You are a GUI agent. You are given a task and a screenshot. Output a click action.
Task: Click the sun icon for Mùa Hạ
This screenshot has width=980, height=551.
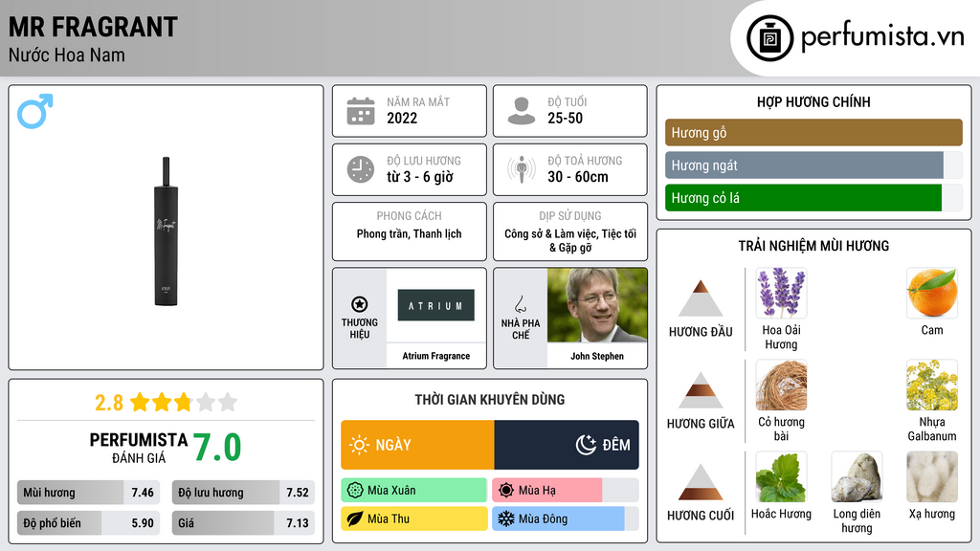pyautogui.click(x=506, y=491)
